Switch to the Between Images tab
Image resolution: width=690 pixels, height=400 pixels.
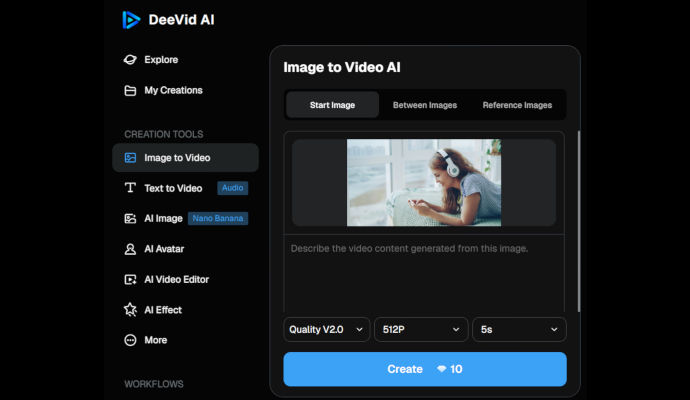(425, 105)
